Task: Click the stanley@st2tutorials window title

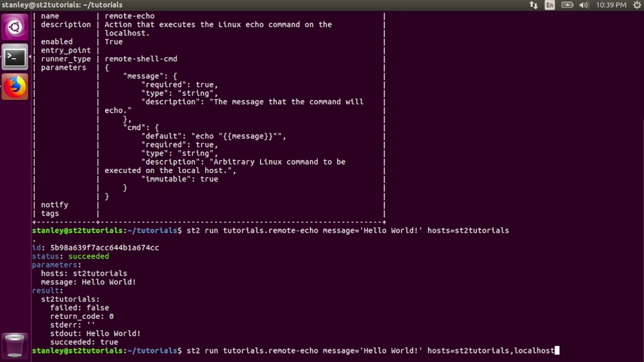Action: (62, 5)
